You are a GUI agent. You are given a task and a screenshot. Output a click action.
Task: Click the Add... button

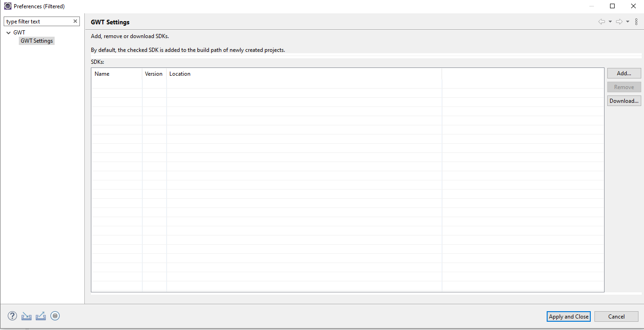tap(624, 73)
